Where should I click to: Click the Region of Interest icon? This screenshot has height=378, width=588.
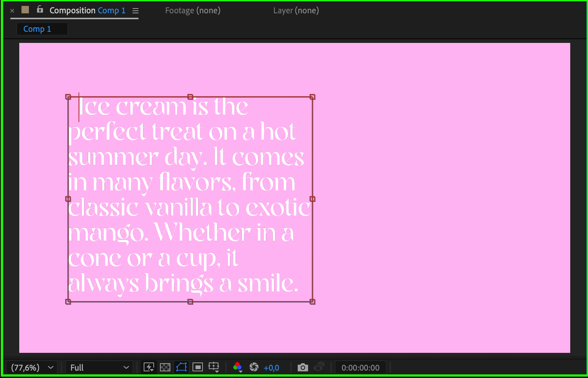[198, 367]
